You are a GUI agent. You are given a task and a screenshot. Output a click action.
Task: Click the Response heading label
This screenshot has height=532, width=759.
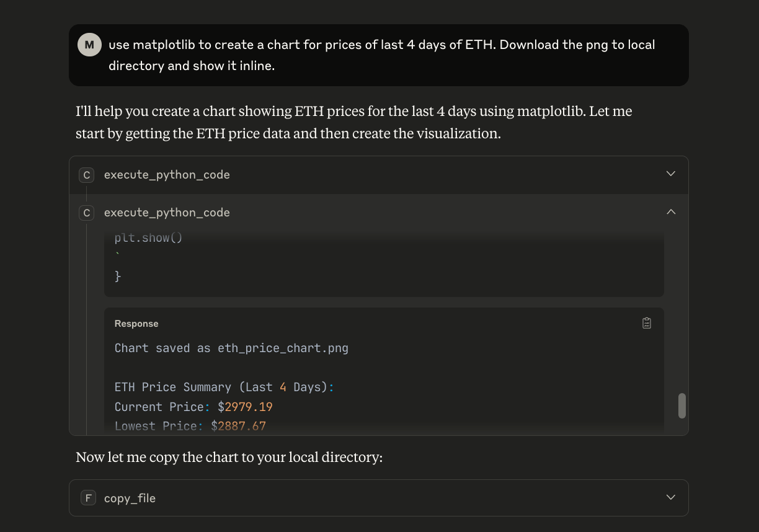click(136, 324)
